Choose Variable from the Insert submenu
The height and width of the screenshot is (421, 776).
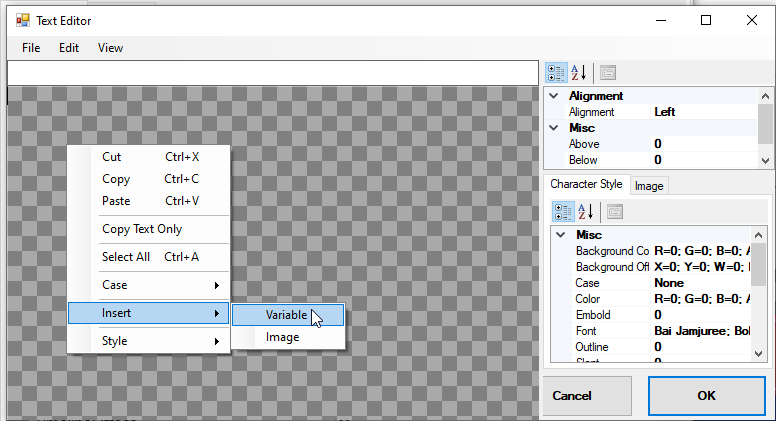(x=287, y=314)
